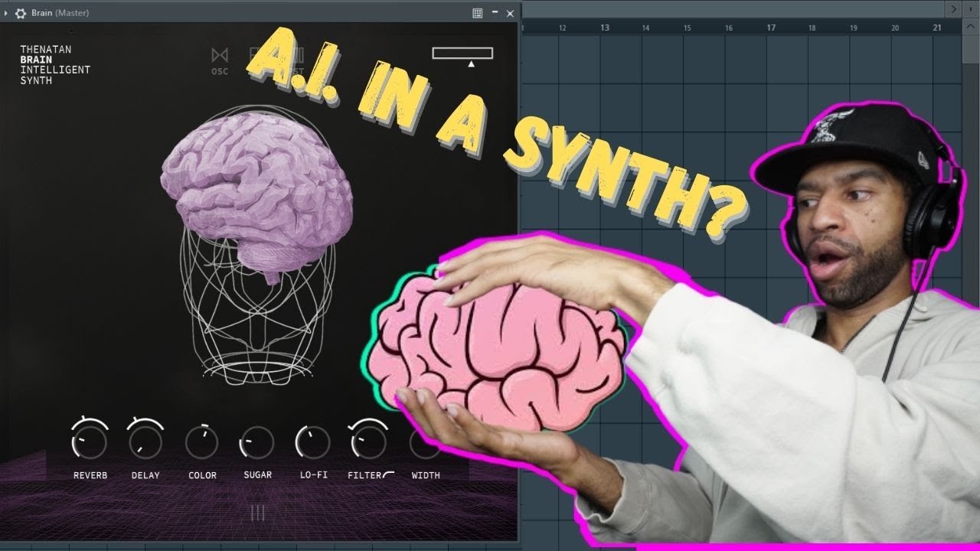Jump to bar 17 in the playlist timeline
Screen dimensions: 980x551
click(x=771, y=28)
